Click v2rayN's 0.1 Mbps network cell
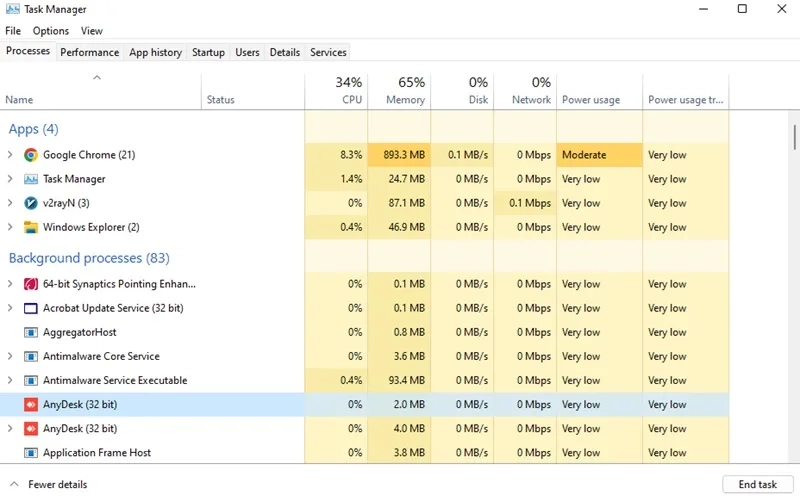Viewport: 800px width, 501px height. tap(525, 203)
